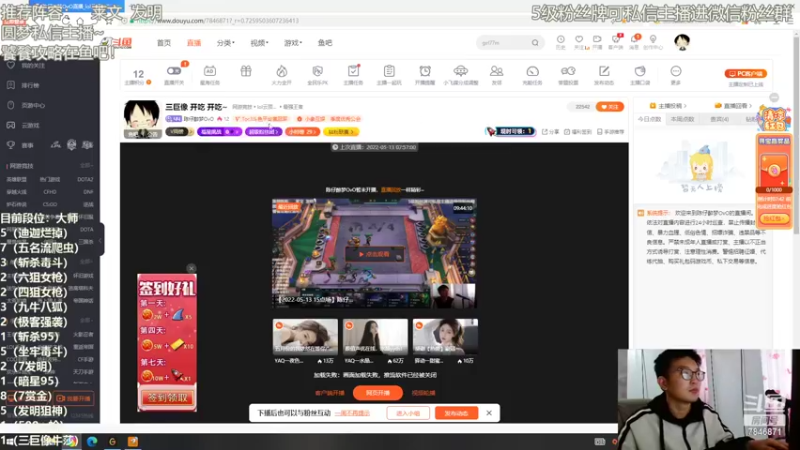Click the search input field
This screenshot has height=450, width=800.
(x=504, y=43)
